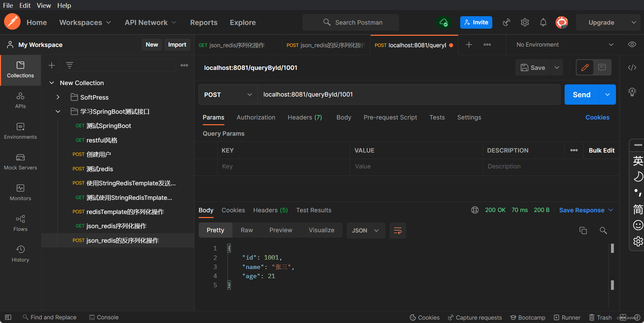Open the notifications bell

(x=543, y=23)
